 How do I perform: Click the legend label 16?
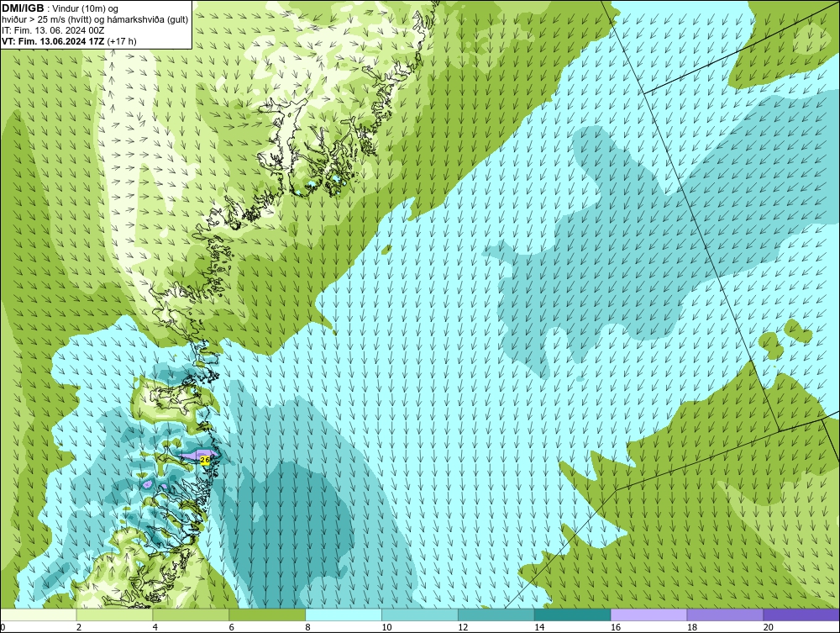[x=616, y=627]
